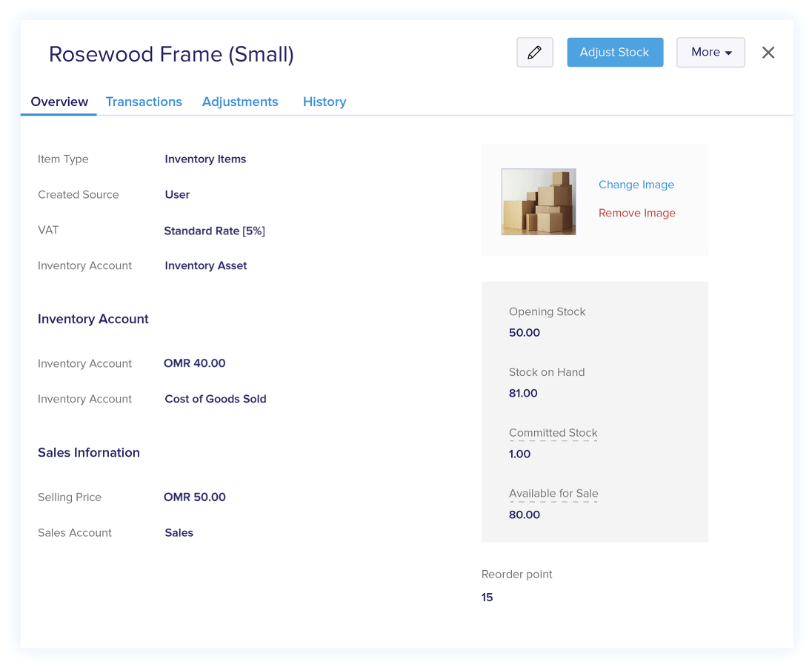The height and width of the screenshot is (668, 812).
Task: Select the Cost of Goods Sold value
Action: point(215,399)
